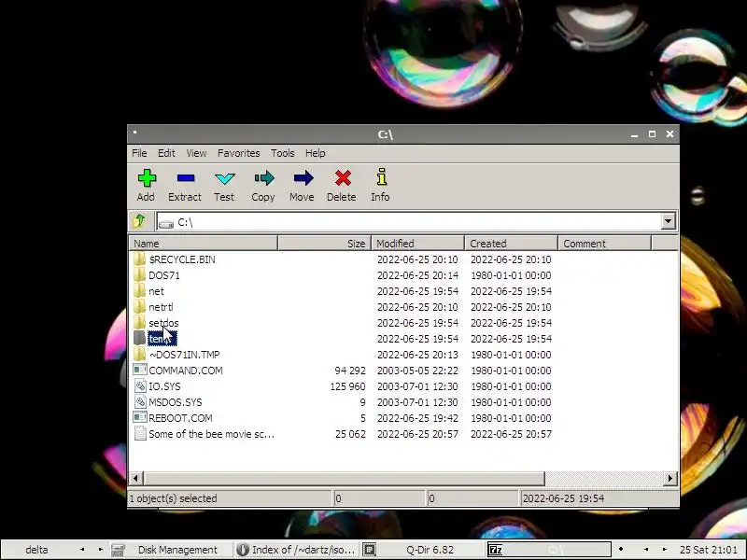The height and width of the screenshot is (560, 747).
Task: Open the File menu
Action: (x=139, y=153)
